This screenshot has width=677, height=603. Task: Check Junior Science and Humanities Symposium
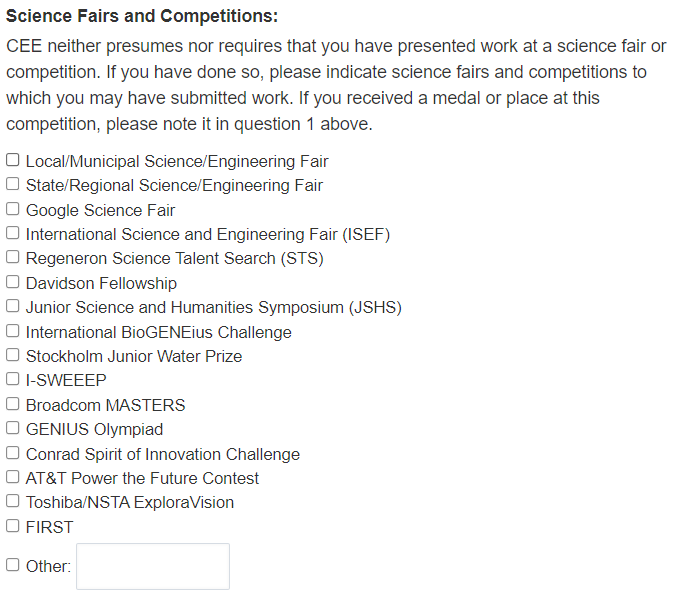click(x=13, y=306)
